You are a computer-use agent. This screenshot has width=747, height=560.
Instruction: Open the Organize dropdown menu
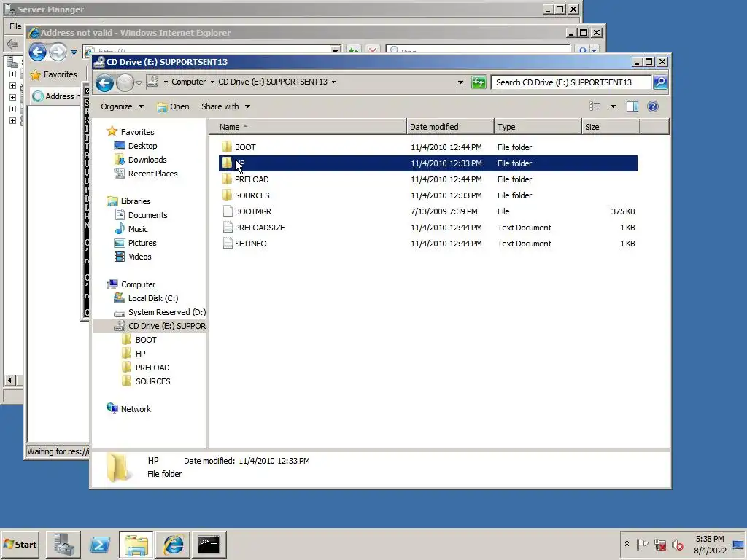click(x=122, y=106)
